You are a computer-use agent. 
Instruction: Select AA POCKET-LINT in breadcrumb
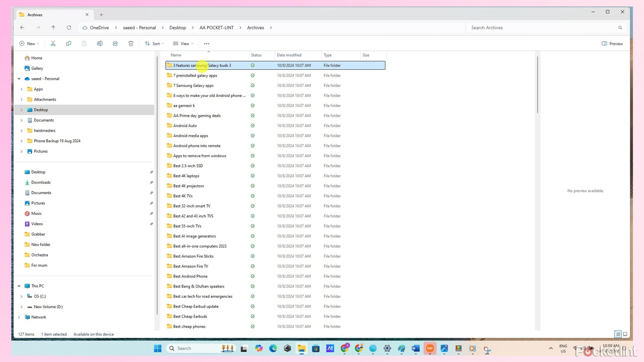point(216,28)
